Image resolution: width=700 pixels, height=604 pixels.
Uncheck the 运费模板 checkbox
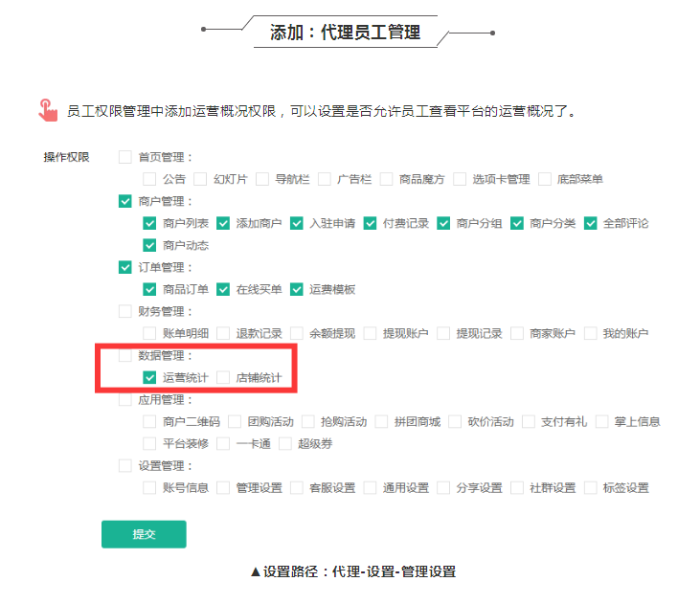click(296, 289)
